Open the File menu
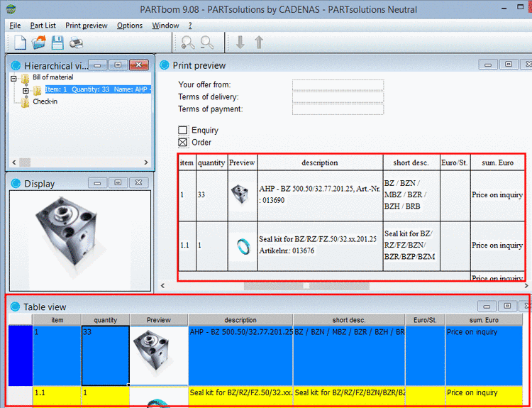Image resolution: width=532 pixels, height=408 pixels. coord(15,26)
